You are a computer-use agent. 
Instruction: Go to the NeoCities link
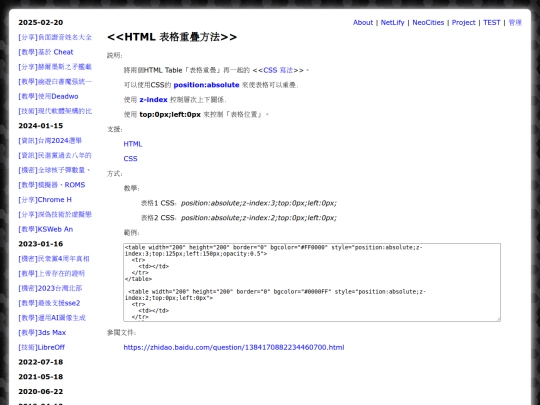click(428, 23)
